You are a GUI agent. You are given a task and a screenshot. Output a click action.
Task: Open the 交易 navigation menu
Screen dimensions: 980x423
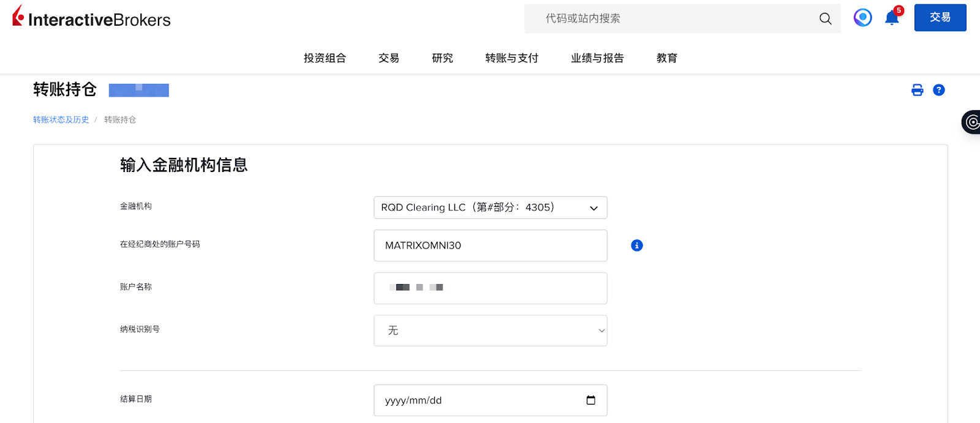[x=389, y=58]
